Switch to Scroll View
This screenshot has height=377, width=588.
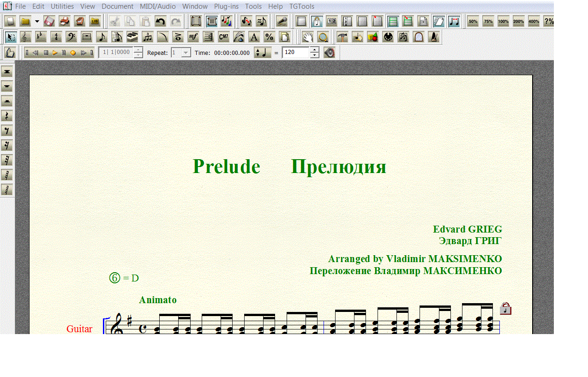[197, 21]
